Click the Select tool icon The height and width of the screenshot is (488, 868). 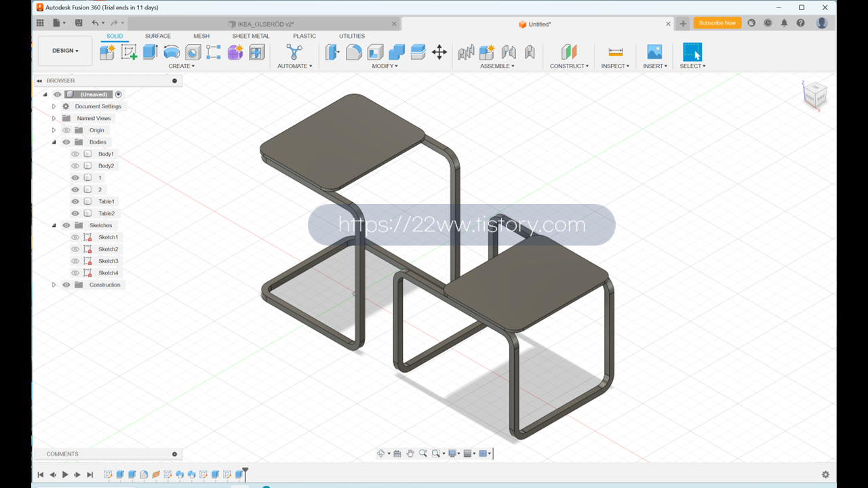click(692, 52)
